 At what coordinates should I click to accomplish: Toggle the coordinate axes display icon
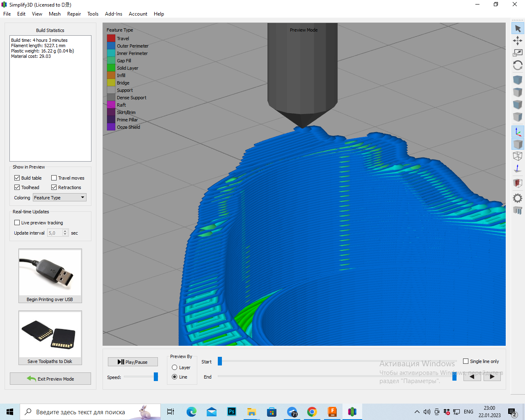518,132
